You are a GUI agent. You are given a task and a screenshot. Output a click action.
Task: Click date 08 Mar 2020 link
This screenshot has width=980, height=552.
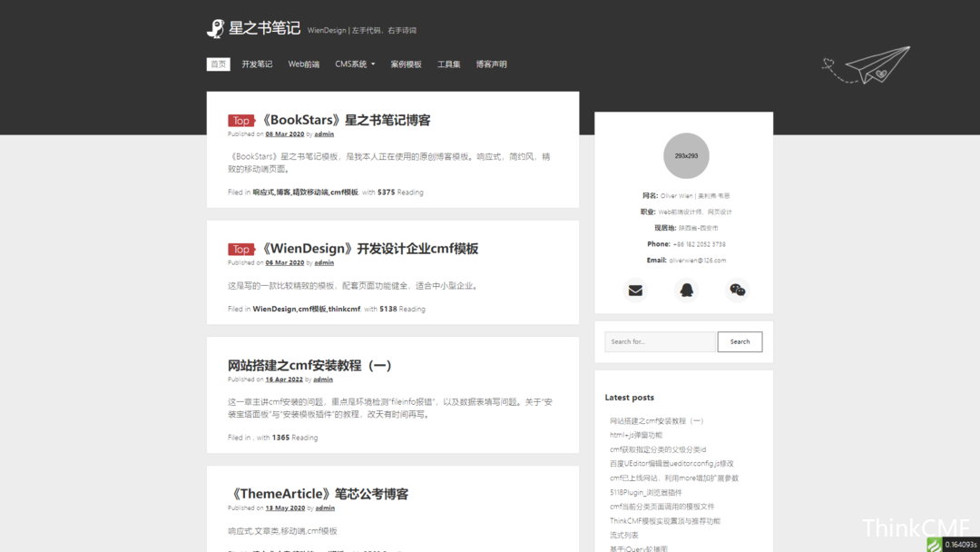pyautogui.click(x=284, y=133)
